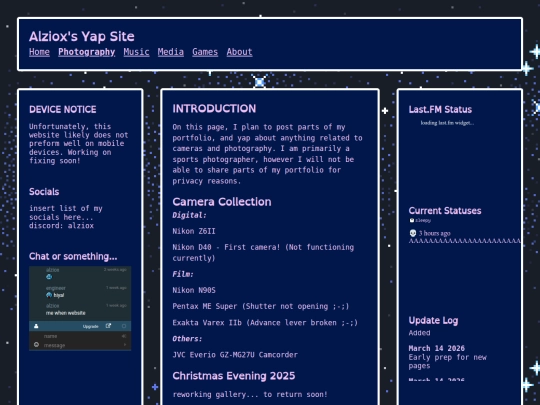Viewport: 540px width, 405px height.
Task: Click the sleepy status emoji icon
Action: point(412,220)
